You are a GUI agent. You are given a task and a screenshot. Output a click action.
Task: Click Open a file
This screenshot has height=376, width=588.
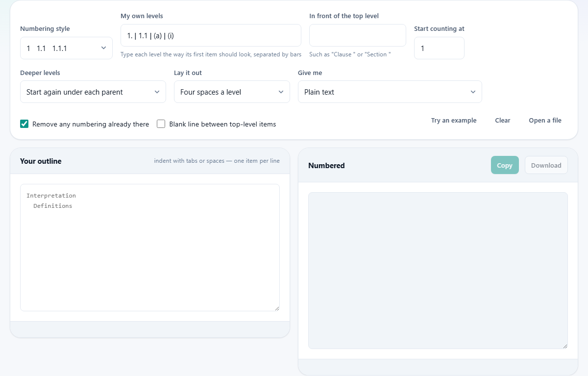coord(545,120)
